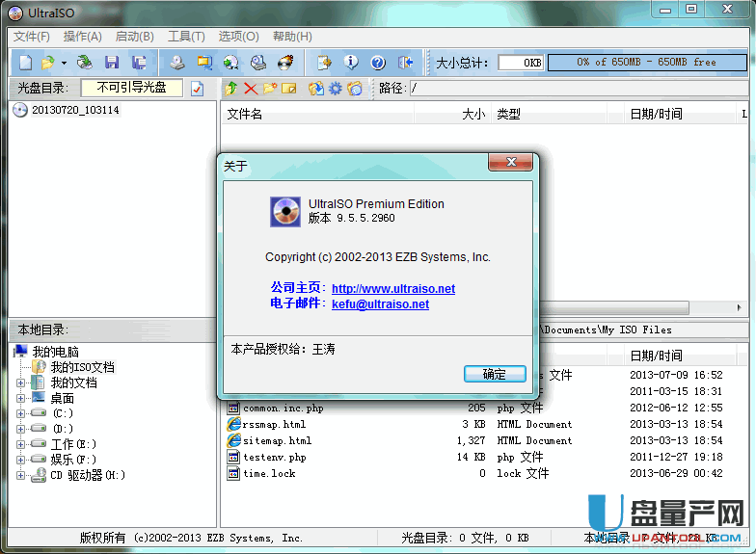Expand the (C:) drive tree node
Viewport: 756px width, 554px height.
pyautogui.click(x=21, y=413)
